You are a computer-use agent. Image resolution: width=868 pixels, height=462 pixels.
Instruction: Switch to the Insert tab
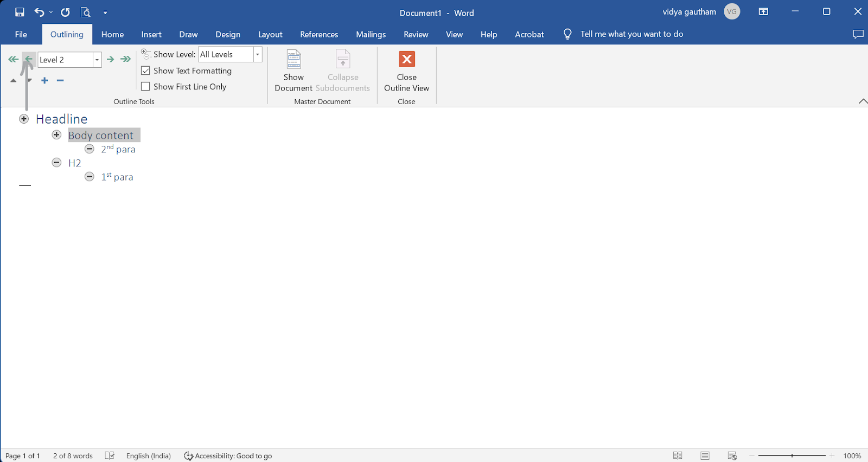[x=151, y=34]
